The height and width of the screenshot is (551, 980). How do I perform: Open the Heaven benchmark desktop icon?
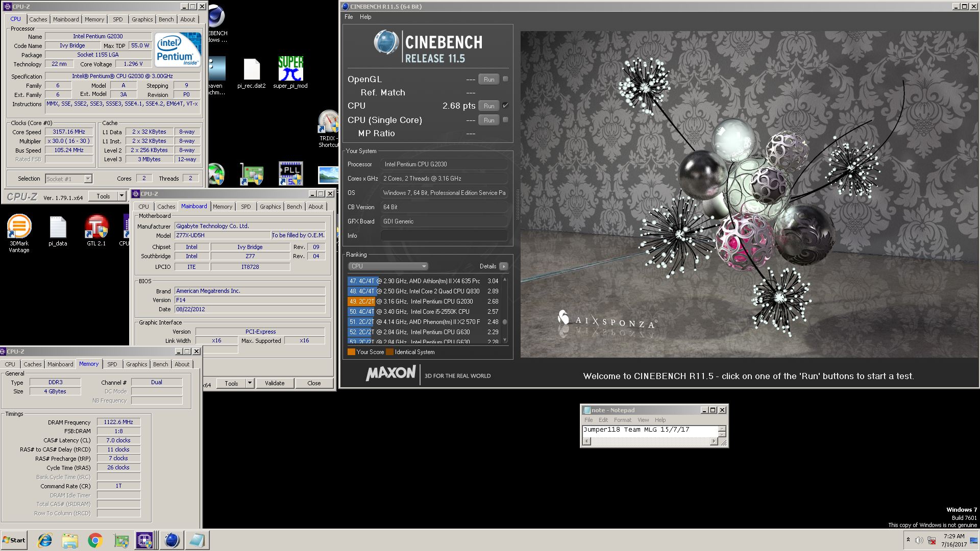[x=217, y=76]
